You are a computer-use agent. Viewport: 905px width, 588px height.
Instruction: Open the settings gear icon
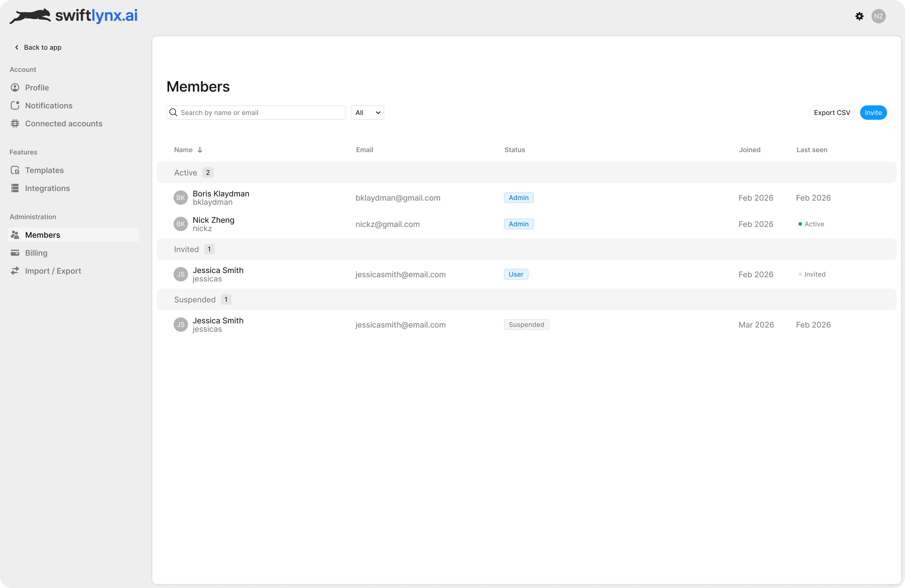[859, 16]
